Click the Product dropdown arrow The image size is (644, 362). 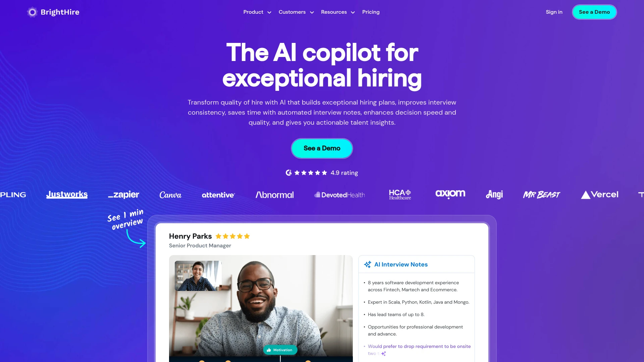[269, 12]
